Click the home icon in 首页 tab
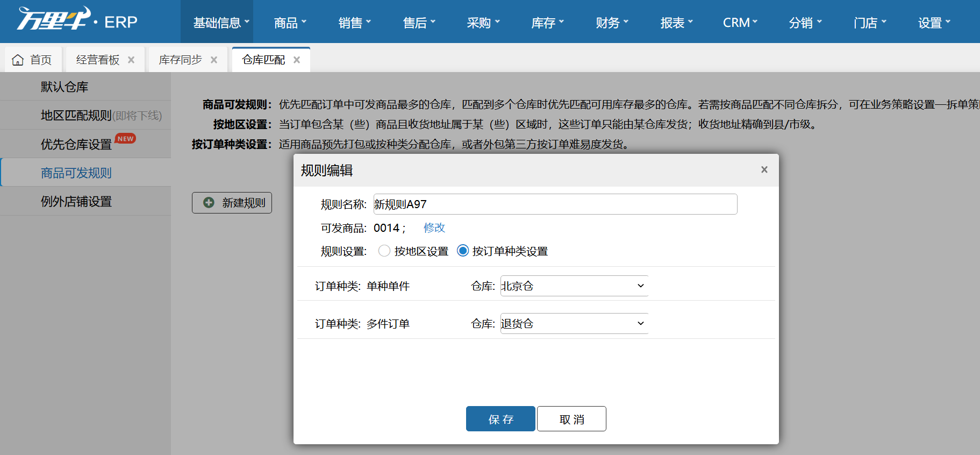The height and width of the screenshot is (455, 980). coord(18,60)
